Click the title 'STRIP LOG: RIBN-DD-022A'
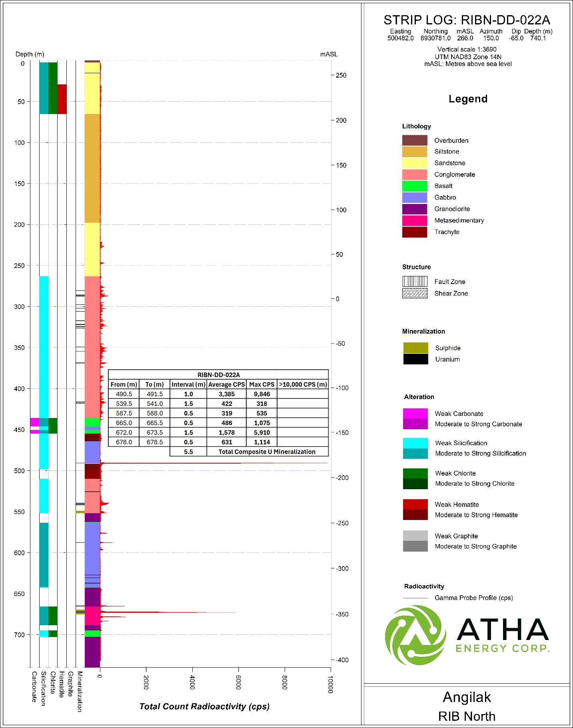The width and height of the screenshot is (573, 728). (x=467, y=20)
